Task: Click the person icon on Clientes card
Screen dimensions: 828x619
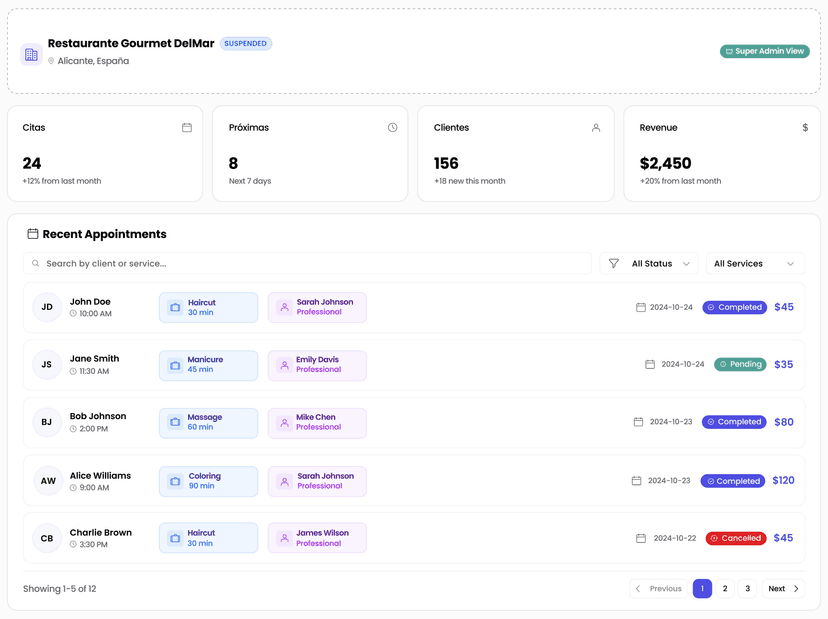Action: tap(596, 128)
